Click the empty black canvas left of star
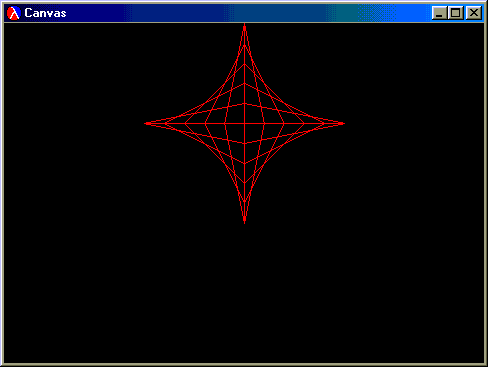The width and height of the screenshot is (488, 367). pyautogui.click(x=73, y=124)
